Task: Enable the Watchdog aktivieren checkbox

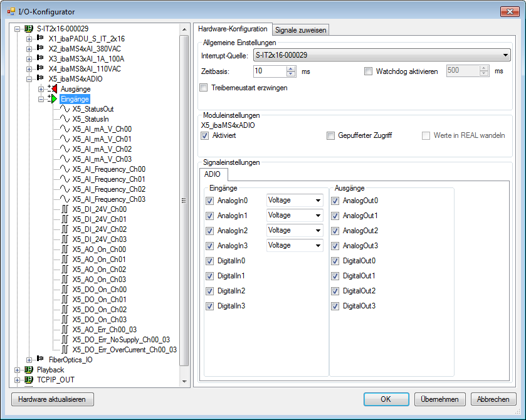Action: coord(369,71)
